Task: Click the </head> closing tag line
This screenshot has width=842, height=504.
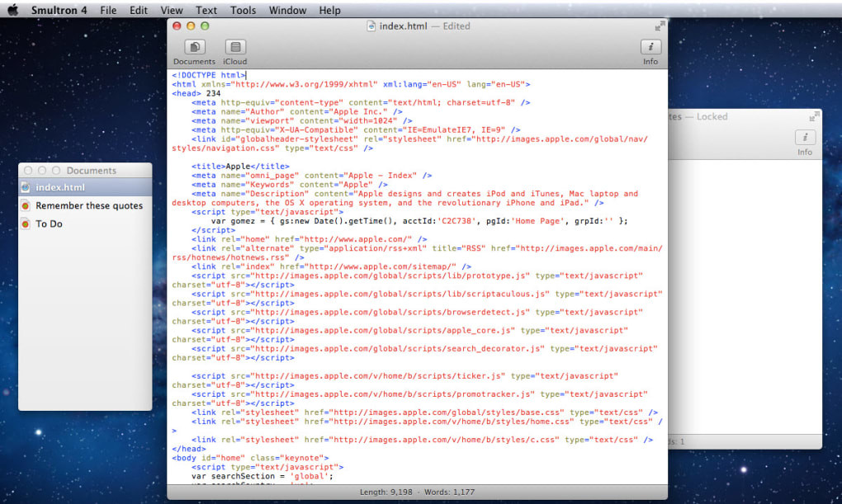Action: click(189, 449)
